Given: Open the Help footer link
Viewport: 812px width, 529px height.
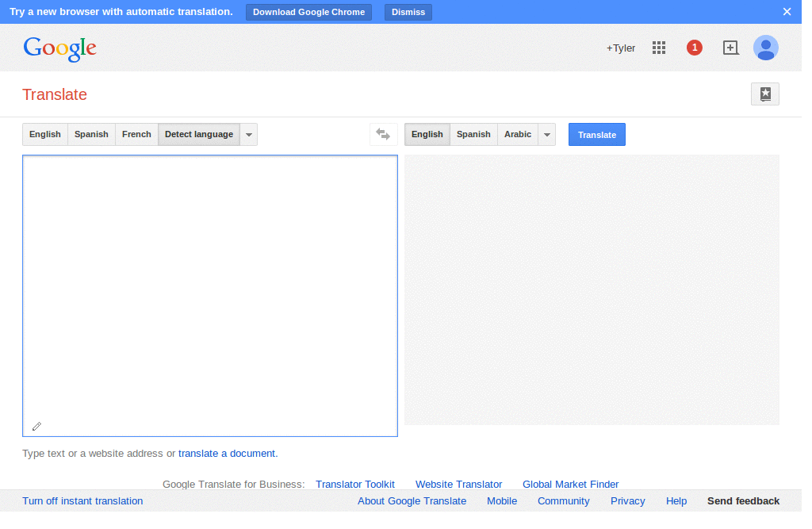Looking at the screenshot, I should pos(676,501).
